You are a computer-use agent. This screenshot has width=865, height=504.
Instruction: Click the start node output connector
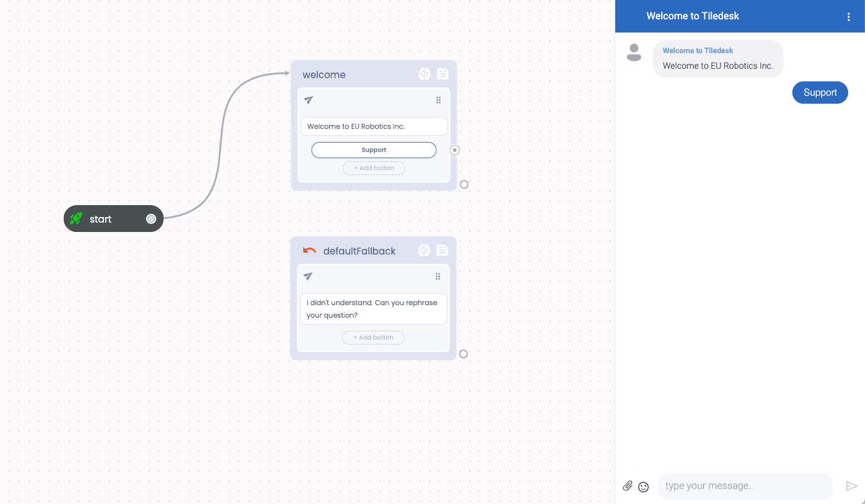click(151, 219)
